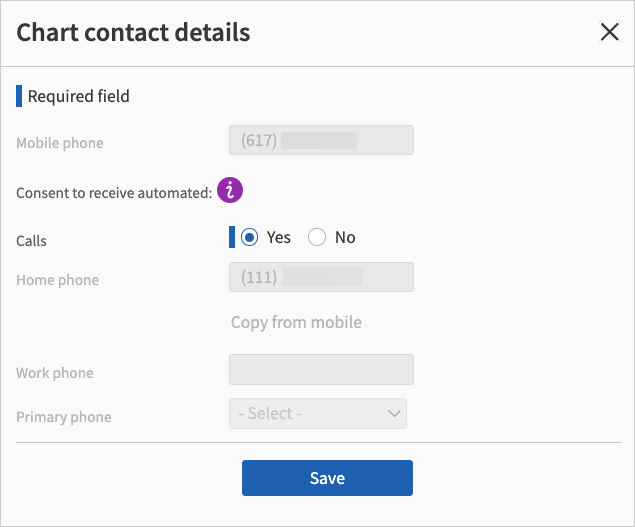
Task: Click the Home phone (111) field
Action: tap(321, 278)
